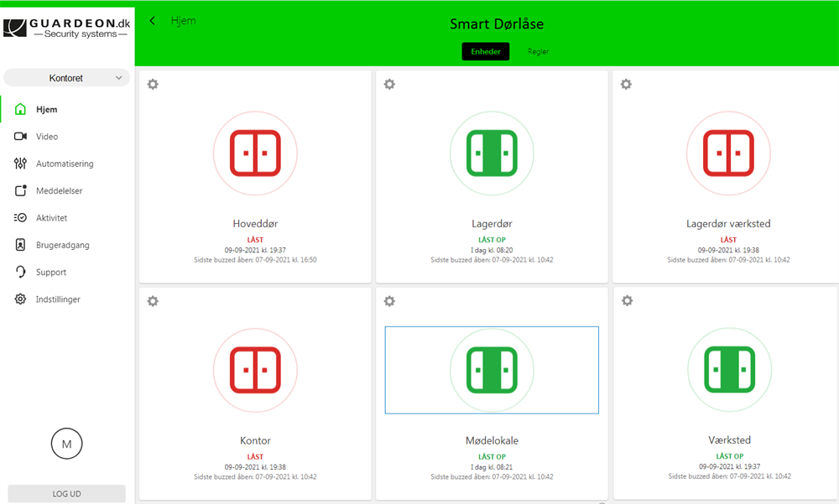The height and width of the screenshot is (504, 839).
Task: Click the Brugeradgang user badge icon
Action: pyautogui.click(x=20, y=245)
